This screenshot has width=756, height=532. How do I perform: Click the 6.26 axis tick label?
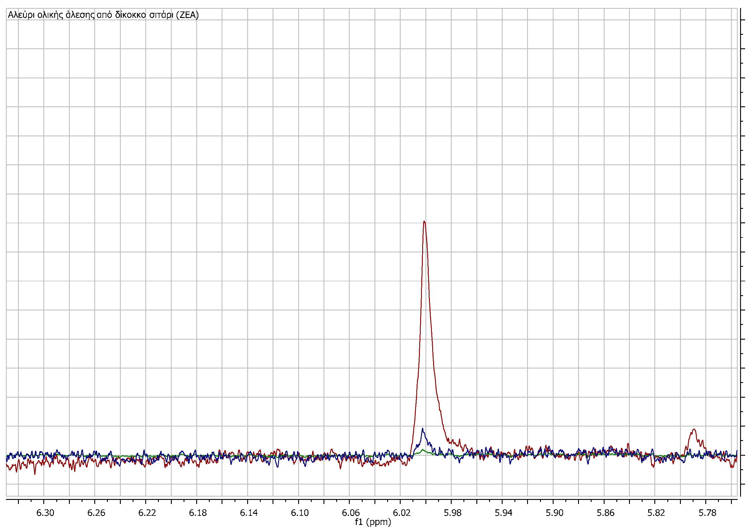coord(96,513)
